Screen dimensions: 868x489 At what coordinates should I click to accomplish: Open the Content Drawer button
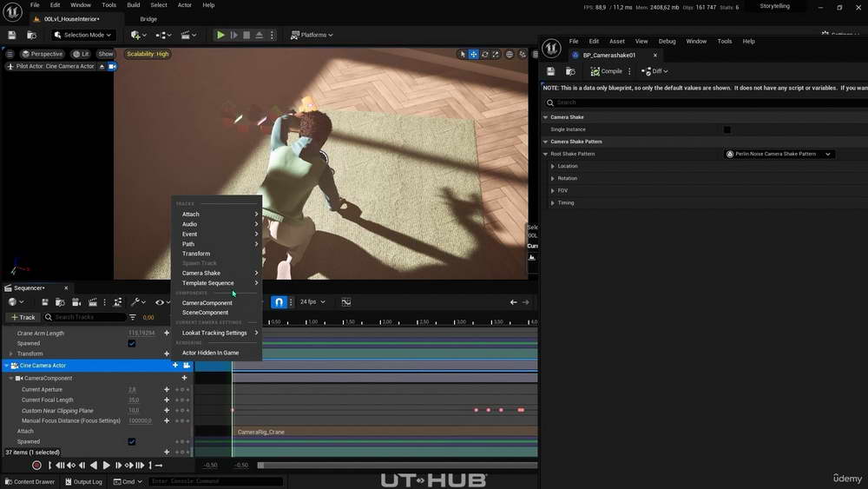30,482
